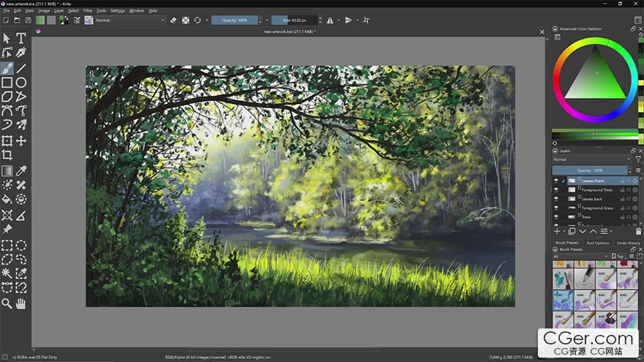Activate the Zoom magnifier tool
This screenshot has height=362, width=644.
[x=7, y=303]
